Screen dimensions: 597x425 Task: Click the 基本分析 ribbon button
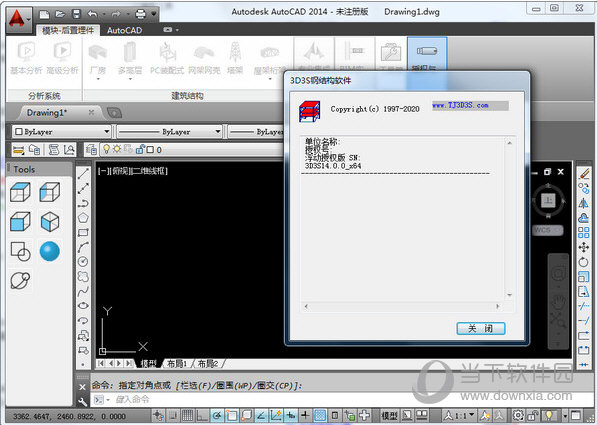coord(26,57)
